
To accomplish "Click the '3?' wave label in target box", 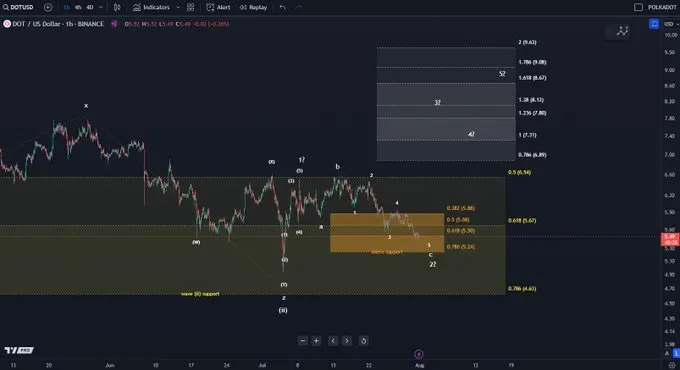I will coord(438,102).
